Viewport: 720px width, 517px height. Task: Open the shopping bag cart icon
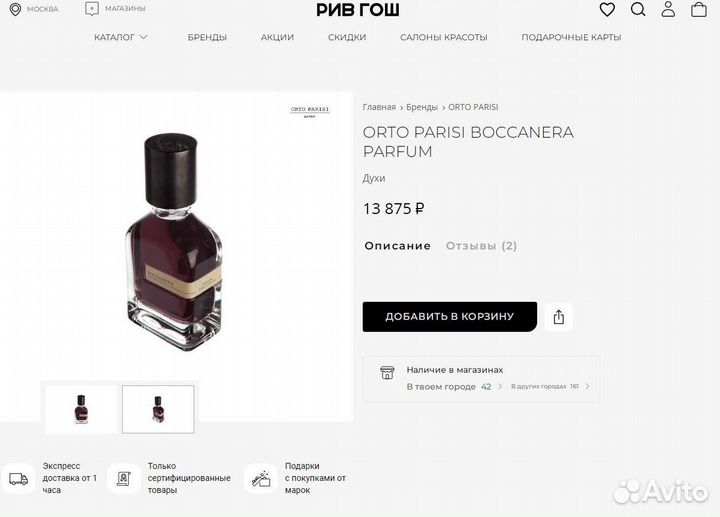tap(699, 9)
